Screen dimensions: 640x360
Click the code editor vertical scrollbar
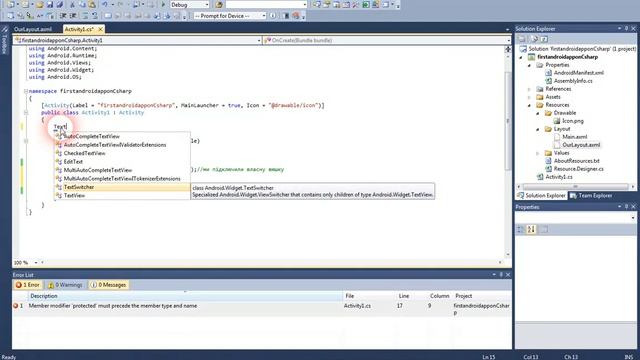click(x=508, y=122)
